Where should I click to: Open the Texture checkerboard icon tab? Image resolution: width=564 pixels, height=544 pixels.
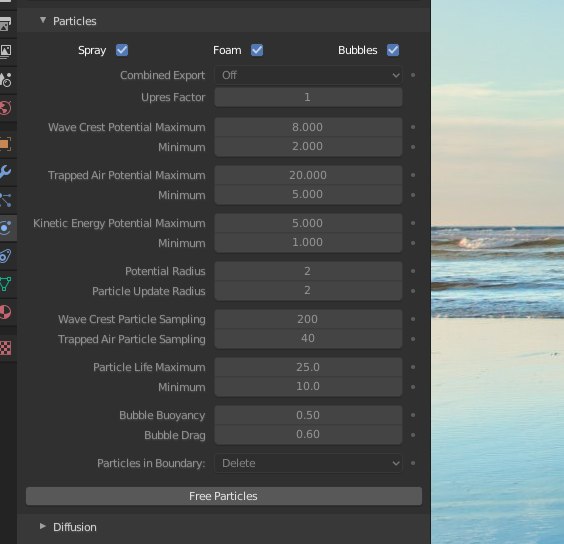coord(5,348)
